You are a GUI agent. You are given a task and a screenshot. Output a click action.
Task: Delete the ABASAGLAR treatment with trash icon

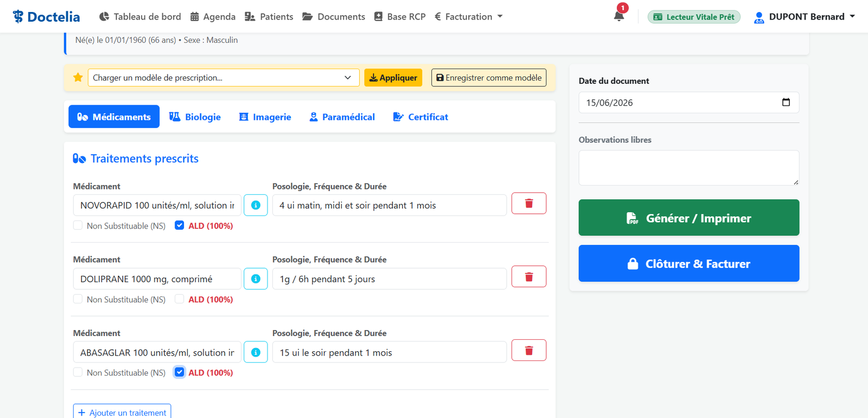coord(529,350)
